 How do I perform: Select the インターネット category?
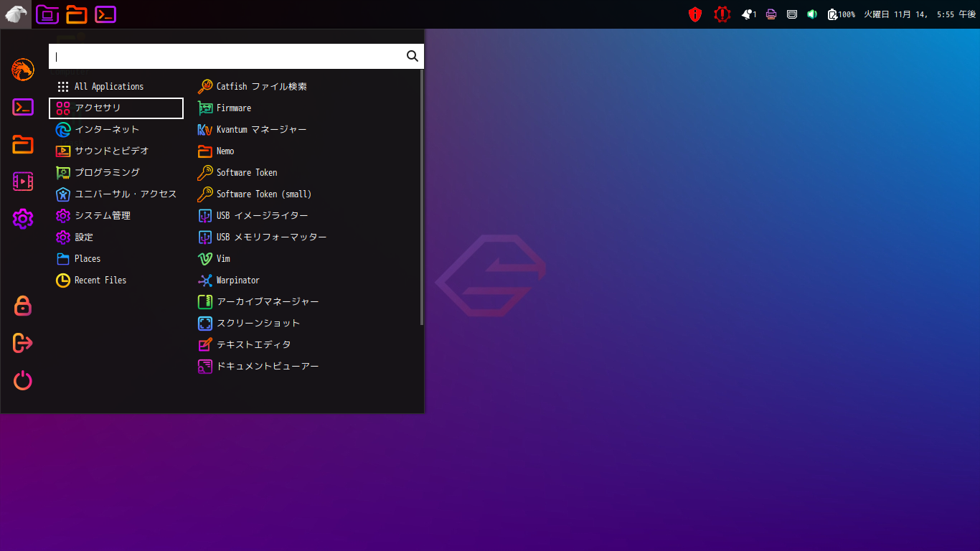[116, 129]
